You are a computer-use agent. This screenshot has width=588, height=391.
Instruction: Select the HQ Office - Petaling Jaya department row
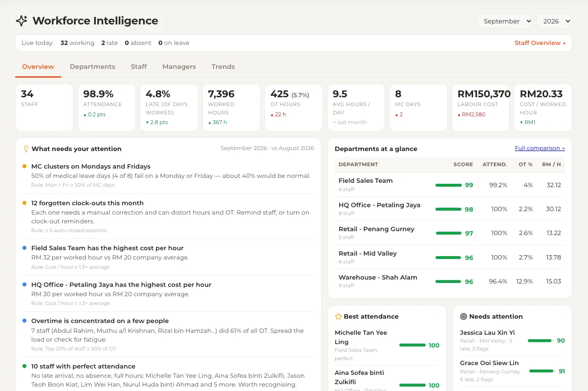pos(450,209)
